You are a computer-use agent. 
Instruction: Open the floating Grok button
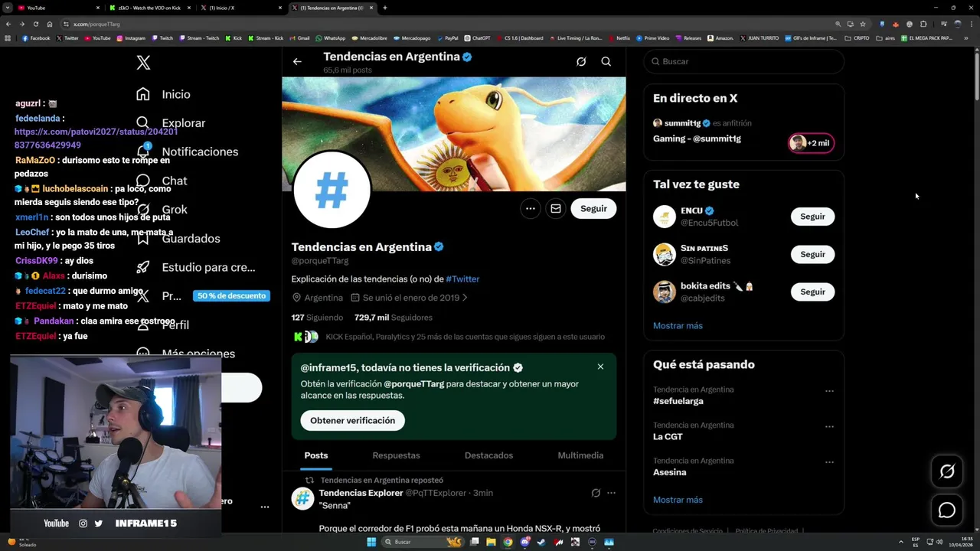coord(947,471)
